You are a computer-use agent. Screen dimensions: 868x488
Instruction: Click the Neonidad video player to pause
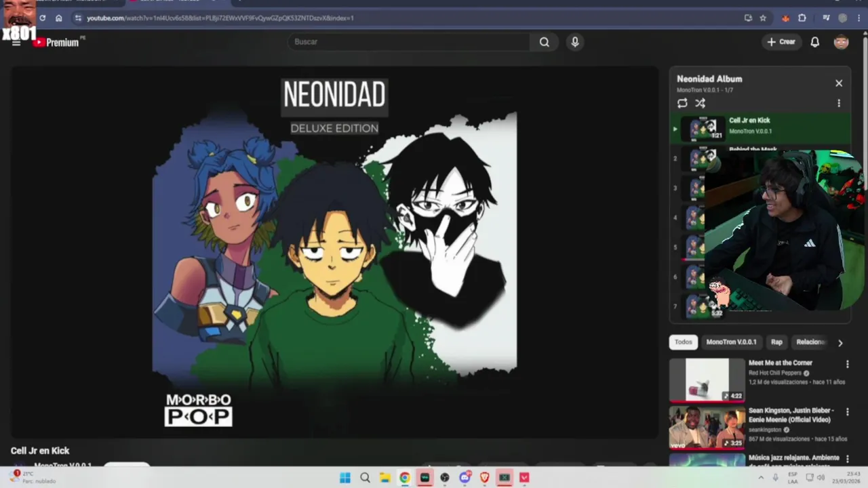coord(334,252)
